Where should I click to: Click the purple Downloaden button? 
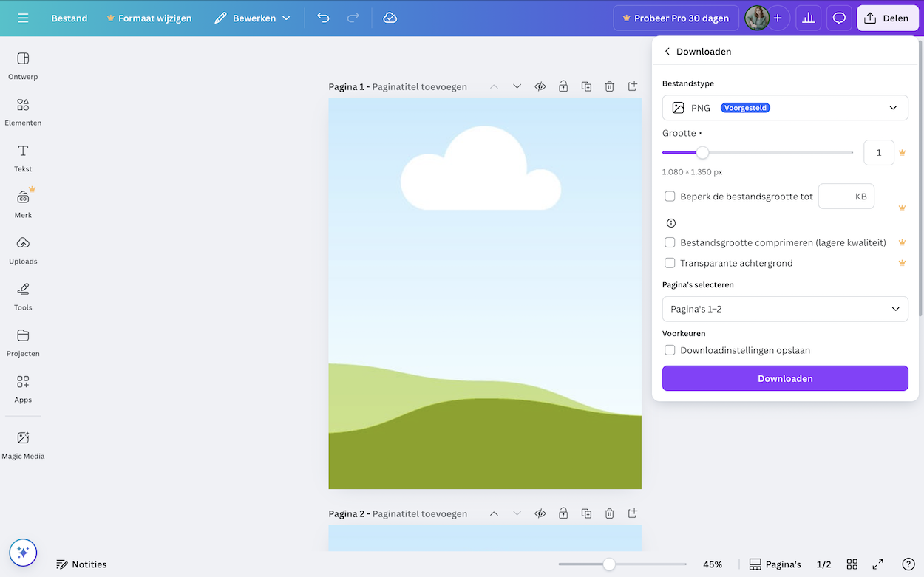(x=784, y=378)
